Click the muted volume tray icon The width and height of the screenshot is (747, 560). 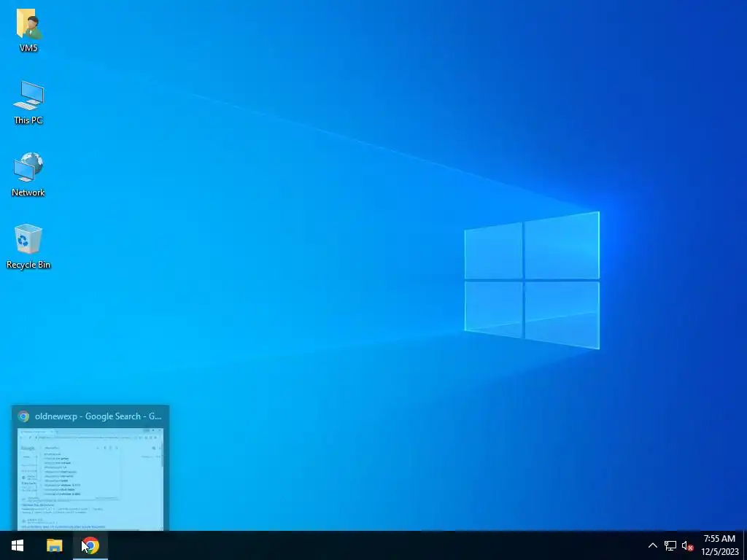click(687, 545)
